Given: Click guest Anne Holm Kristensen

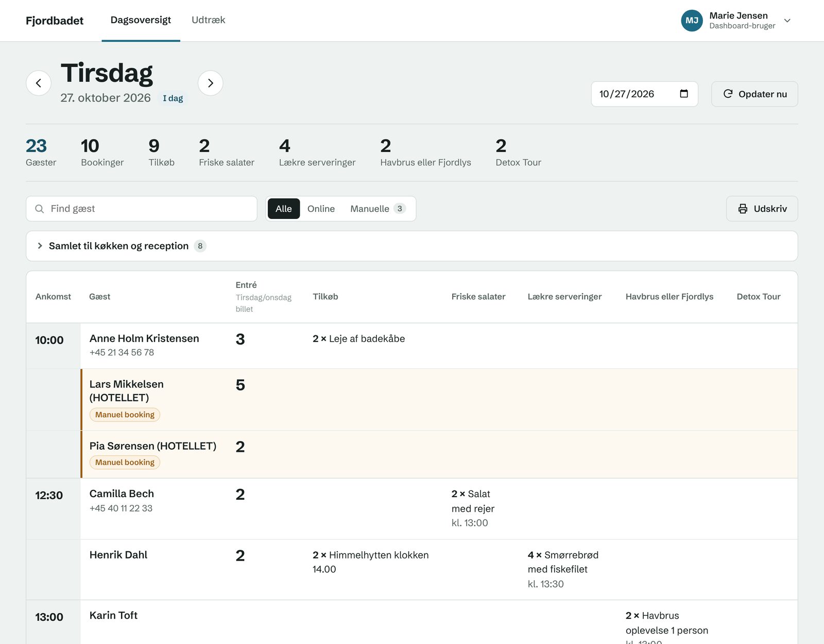Looking at the screenshot, I should pyautogui.click(x=144, y=338).
